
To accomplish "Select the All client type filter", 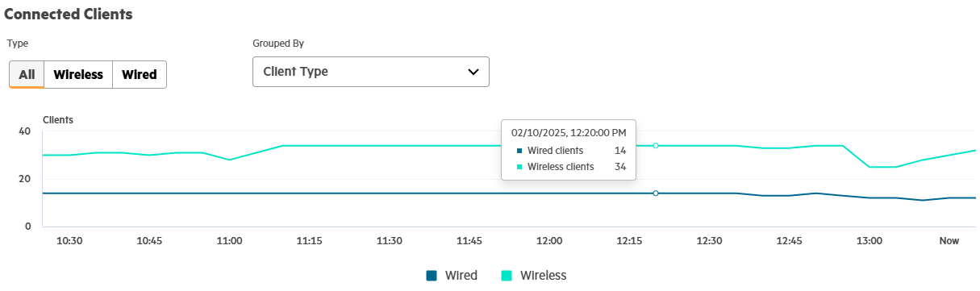I will (x=27, y=75).
